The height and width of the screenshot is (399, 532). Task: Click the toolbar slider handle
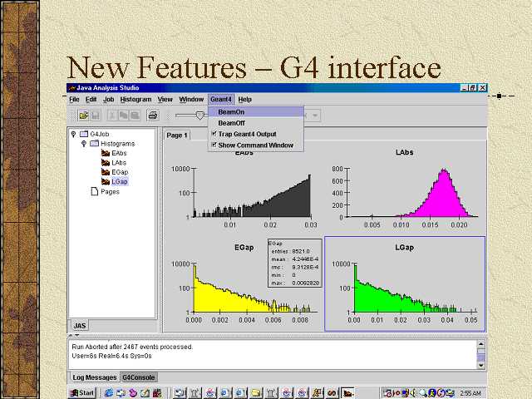point(199,115)
